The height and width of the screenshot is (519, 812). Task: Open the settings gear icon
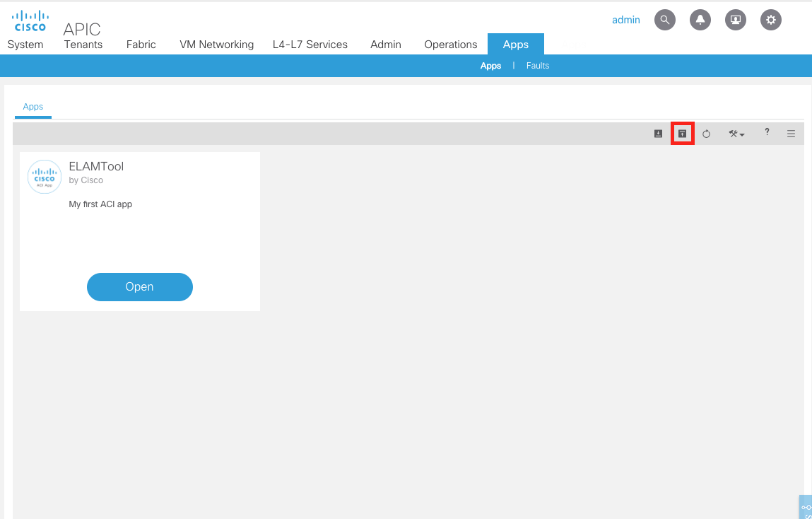(x=771, y=20)
